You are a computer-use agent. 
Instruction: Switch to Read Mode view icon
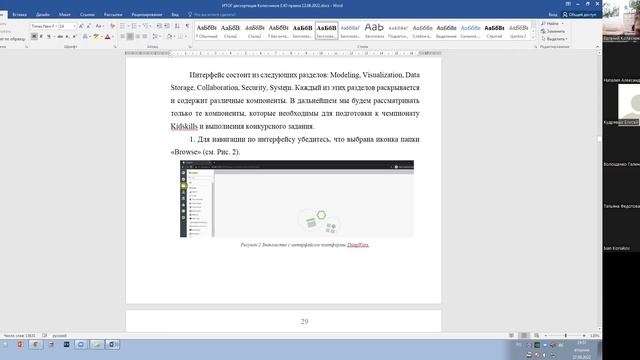[511, 336]
